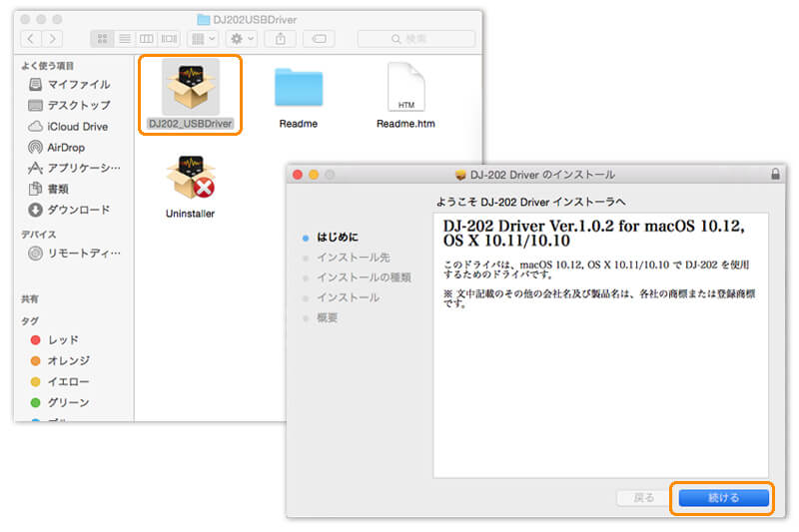Viewport: 799px width, 532px height.
Task: Open アプリケーション in sidebar
Action: 74,168
